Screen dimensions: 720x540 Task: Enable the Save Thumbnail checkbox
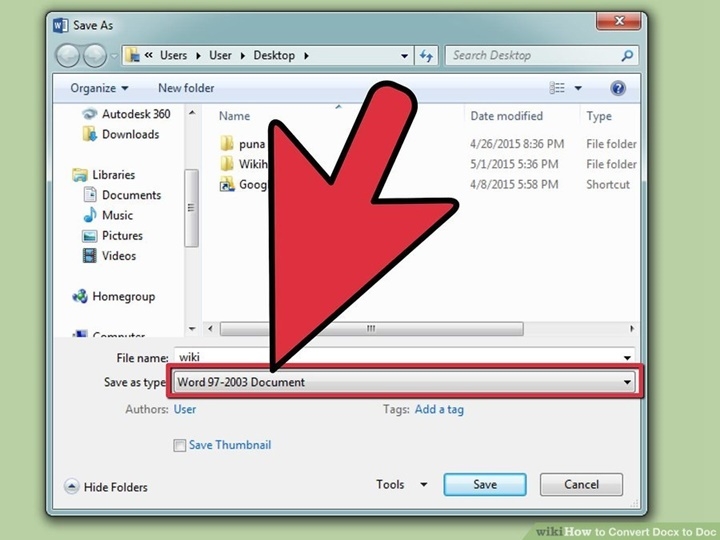pyautogui.click(x=180, y=445)
